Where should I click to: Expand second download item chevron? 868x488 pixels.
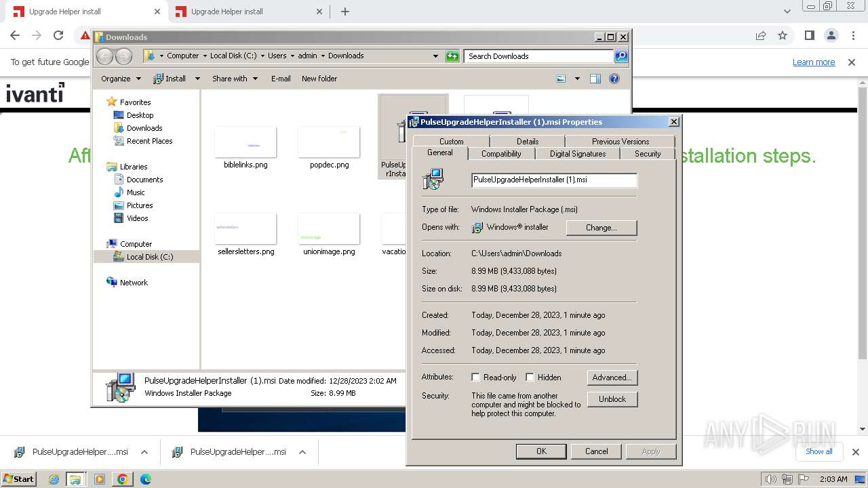(x=302, y=452)
